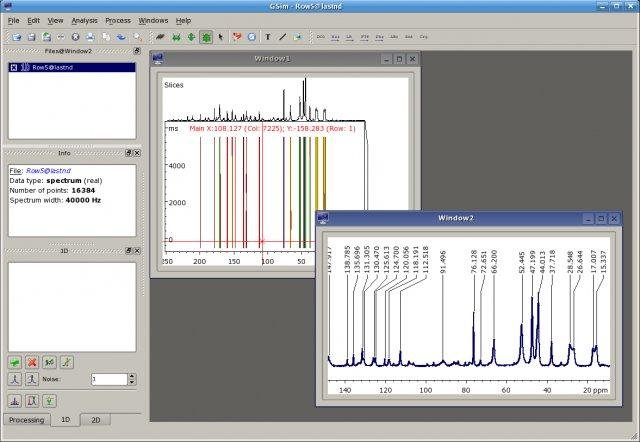This screenshot has width=640, height=442.
Task: Increase the Noise spinbox value
Action: tap(131, 376)
